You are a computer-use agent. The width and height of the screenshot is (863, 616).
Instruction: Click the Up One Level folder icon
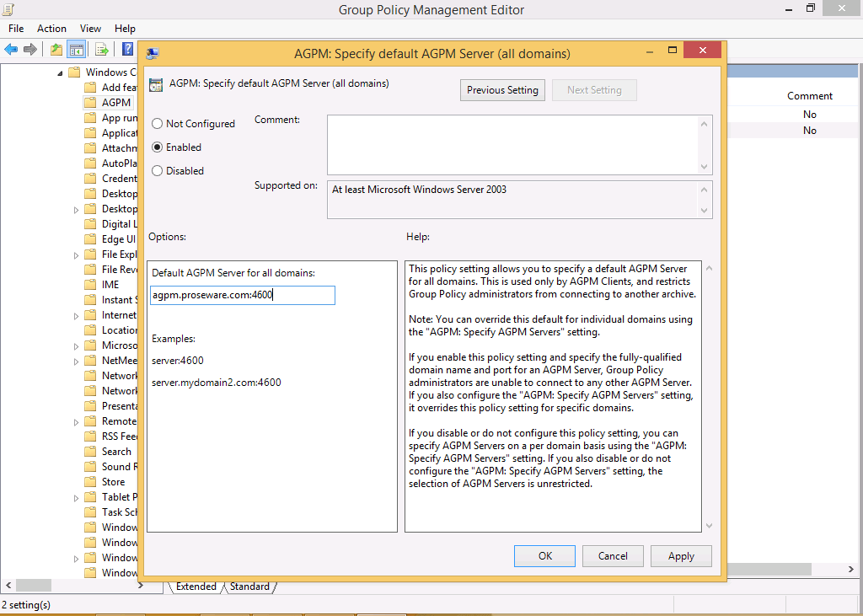56,49
